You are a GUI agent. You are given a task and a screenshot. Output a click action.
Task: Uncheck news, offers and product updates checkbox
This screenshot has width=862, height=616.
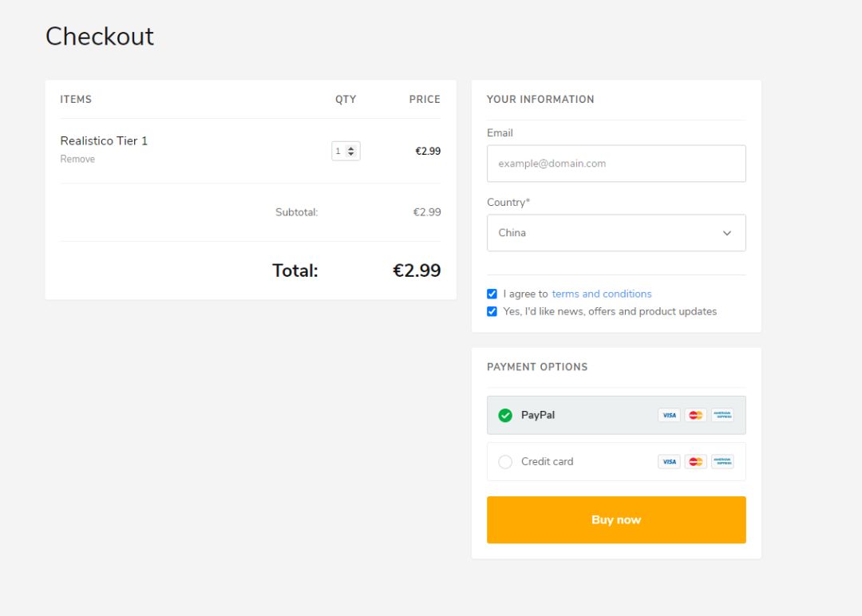tap(492, 311)
